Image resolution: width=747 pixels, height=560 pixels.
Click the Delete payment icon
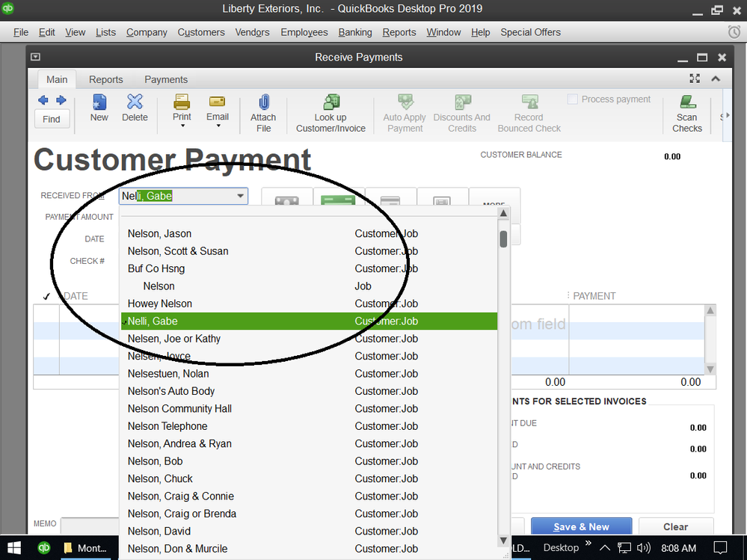[x=135, y=102]
